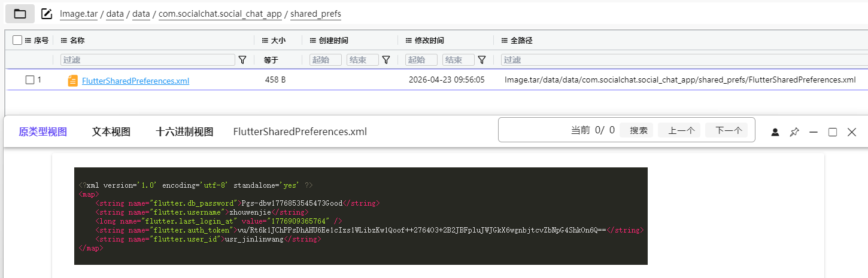868x278 pixels.
Task: Click the pin panel icon
Action: click(794, 132)
